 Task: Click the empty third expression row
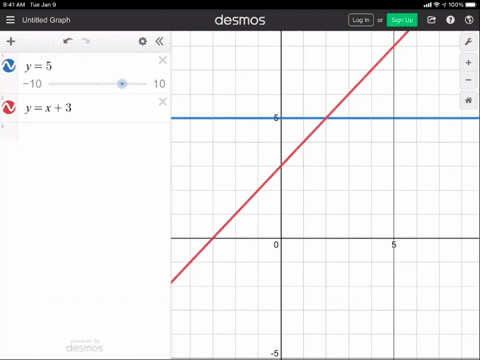point(85,133)
